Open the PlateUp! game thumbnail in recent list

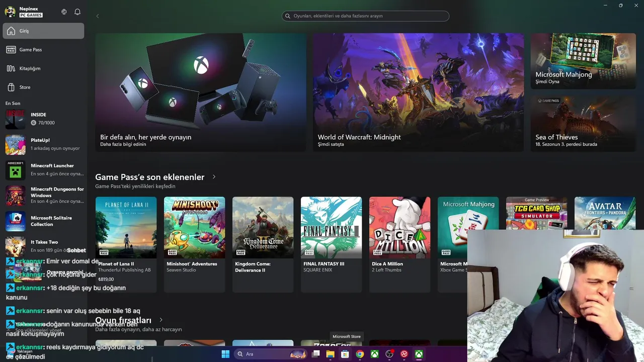(x=15, y=145)
